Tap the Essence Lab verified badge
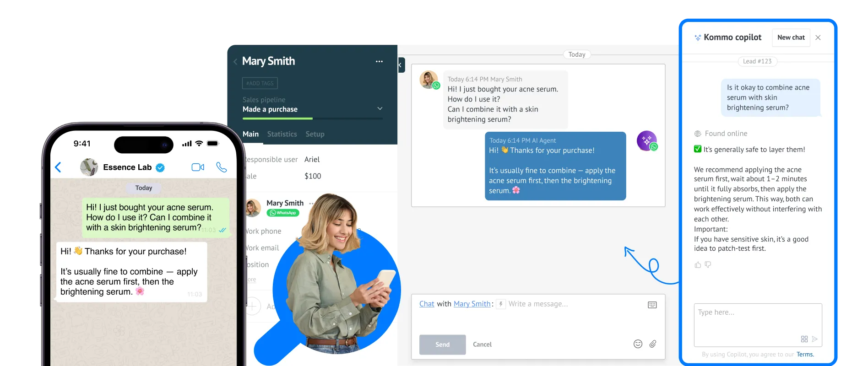This screenshot has width=868, height=366. (160, 168)
